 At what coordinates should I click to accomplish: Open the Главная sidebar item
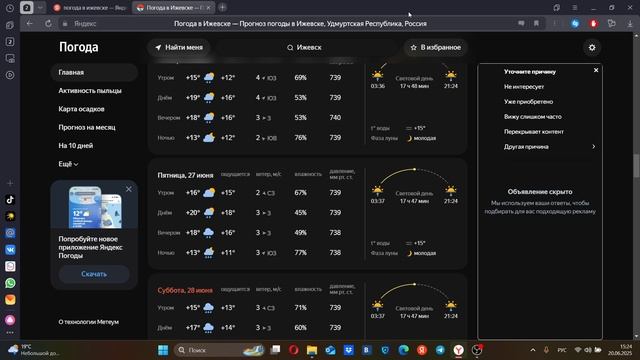point(94,72)
